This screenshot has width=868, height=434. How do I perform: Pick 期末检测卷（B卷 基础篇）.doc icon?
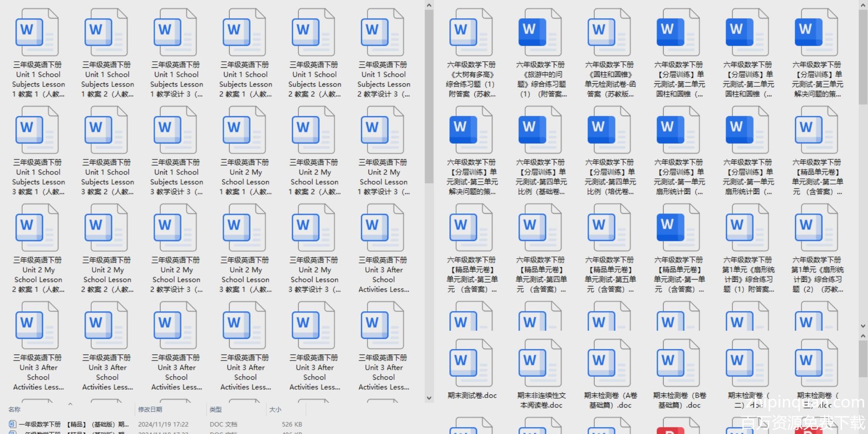coord(678,363)
